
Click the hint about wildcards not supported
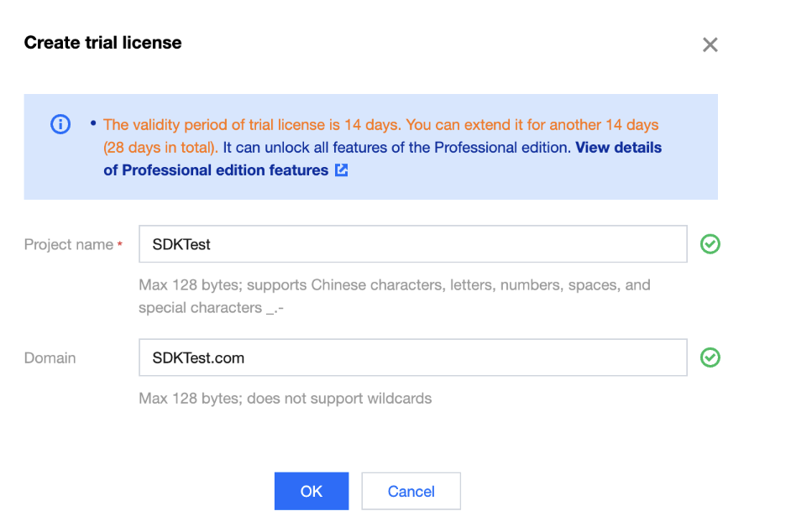point(285,399)
